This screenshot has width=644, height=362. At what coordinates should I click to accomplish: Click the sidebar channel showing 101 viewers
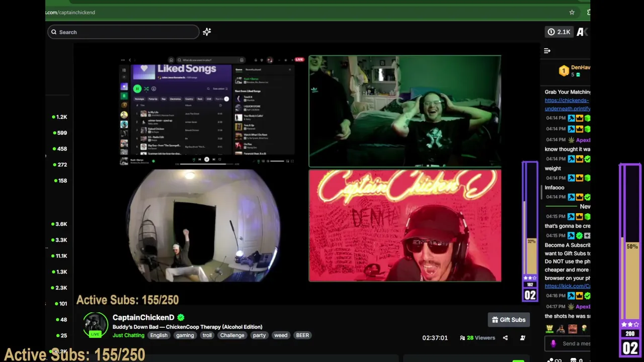pos(60,304)
